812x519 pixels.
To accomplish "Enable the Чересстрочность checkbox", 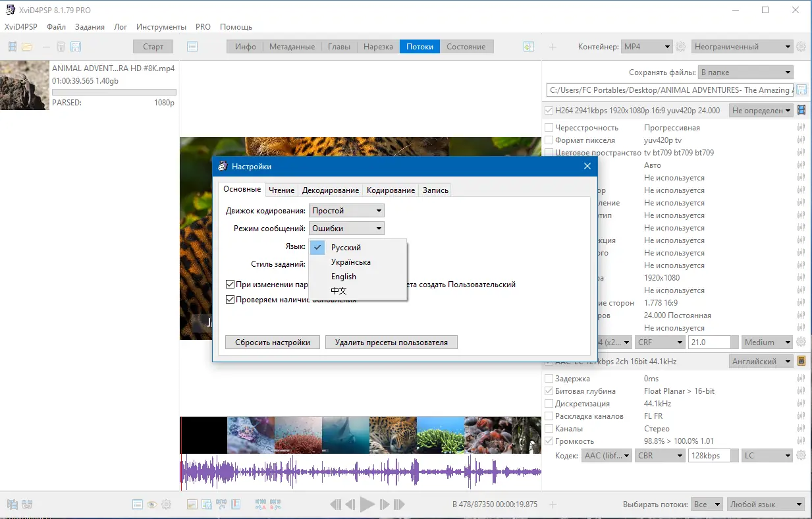I will pyautogui.click(x=549, y=127).
